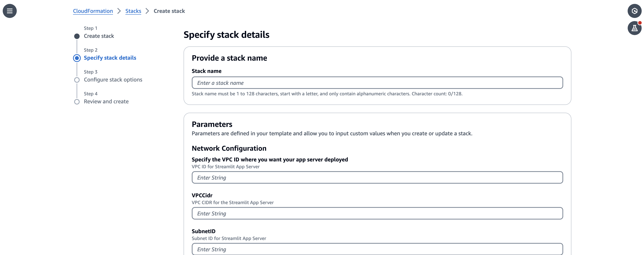The width and height of the screenshot is (644, 255).
Task: Go to Create stack step label
Action: (x=99, y=36)
